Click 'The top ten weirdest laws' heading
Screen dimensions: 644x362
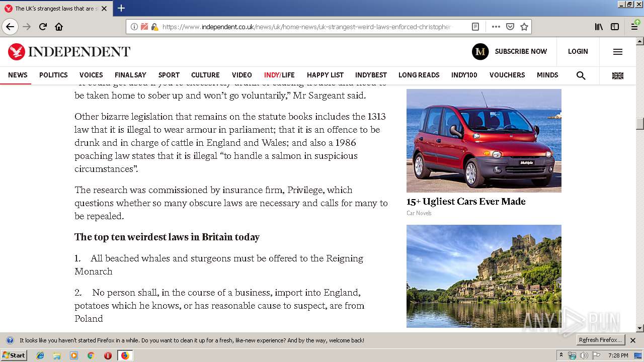click(x=167, y=237)
